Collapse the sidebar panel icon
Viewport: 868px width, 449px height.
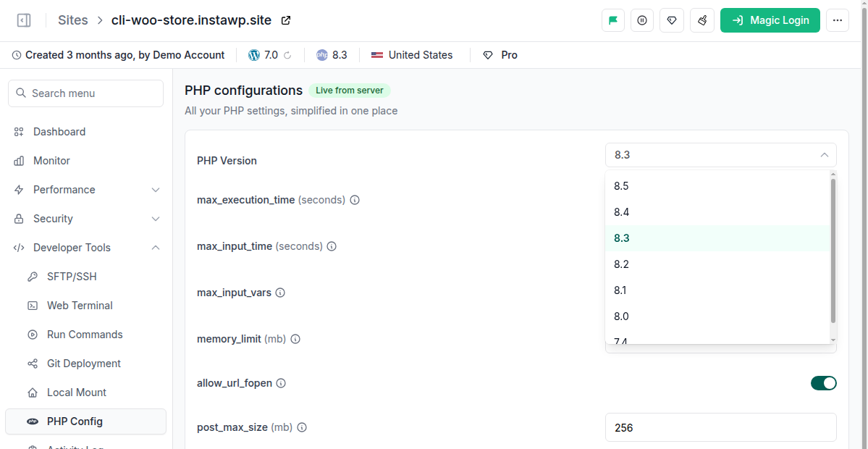[24, 20]
